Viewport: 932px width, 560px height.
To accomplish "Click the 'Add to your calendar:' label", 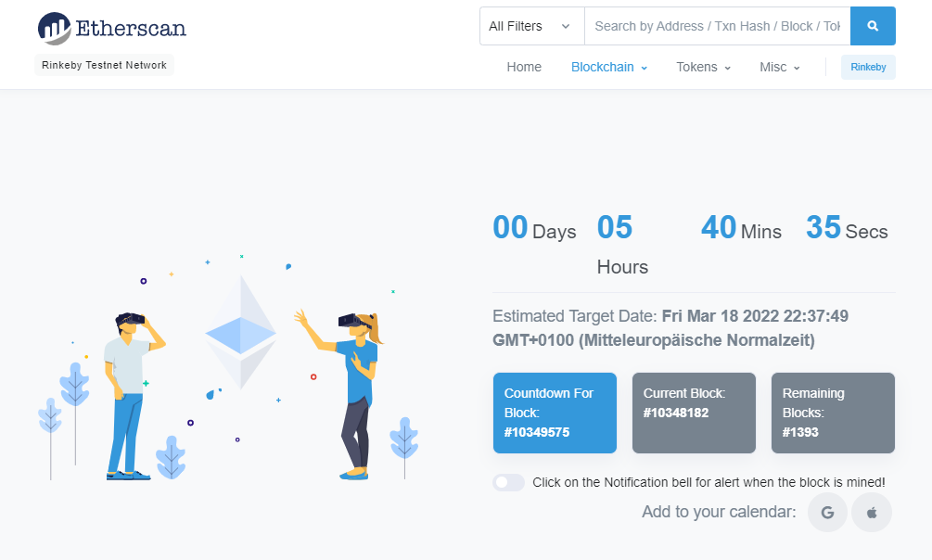I will coord(719,512).
